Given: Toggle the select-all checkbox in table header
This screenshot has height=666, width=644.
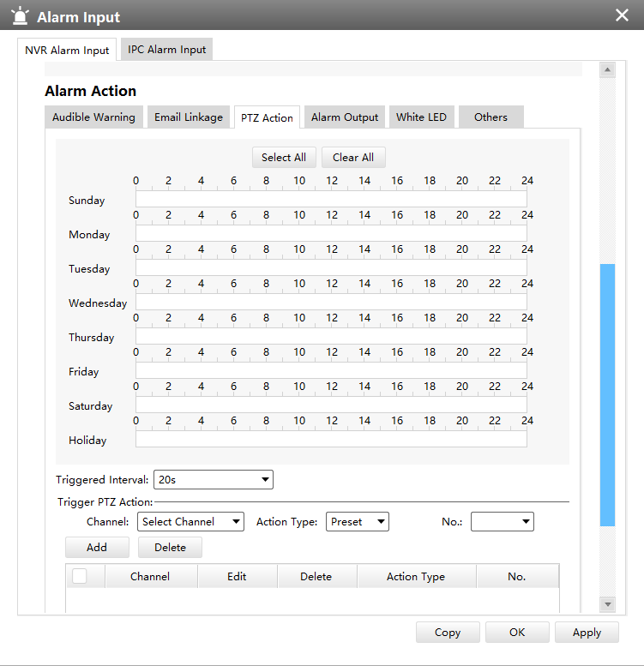Looking at the screenshot, I should point(80,576).
